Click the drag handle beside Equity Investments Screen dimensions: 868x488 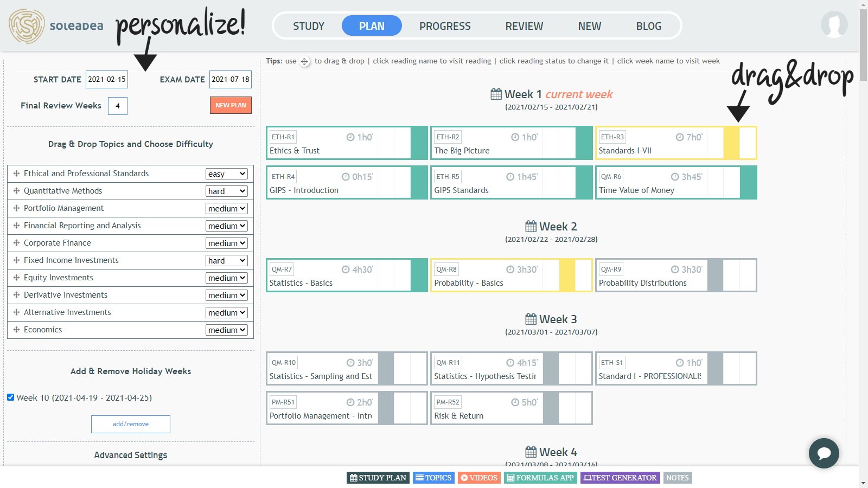coord(16,278)
